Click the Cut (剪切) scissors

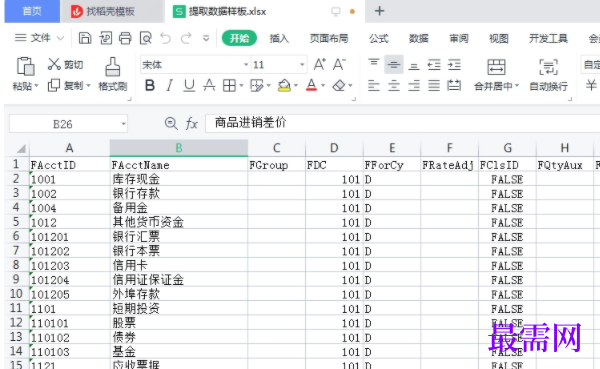(54, 64)
